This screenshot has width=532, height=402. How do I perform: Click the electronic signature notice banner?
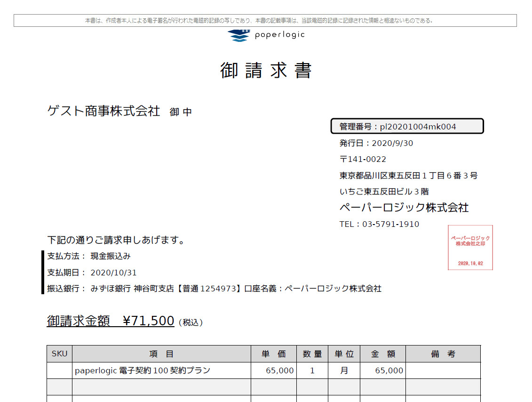pos(265,21)
